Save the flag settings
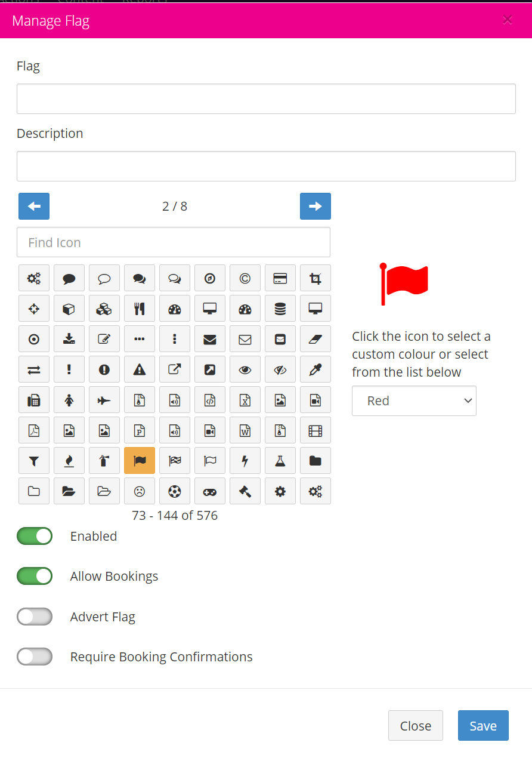The image size is (532, 758). pyautogui.click(x=483, y=726)
